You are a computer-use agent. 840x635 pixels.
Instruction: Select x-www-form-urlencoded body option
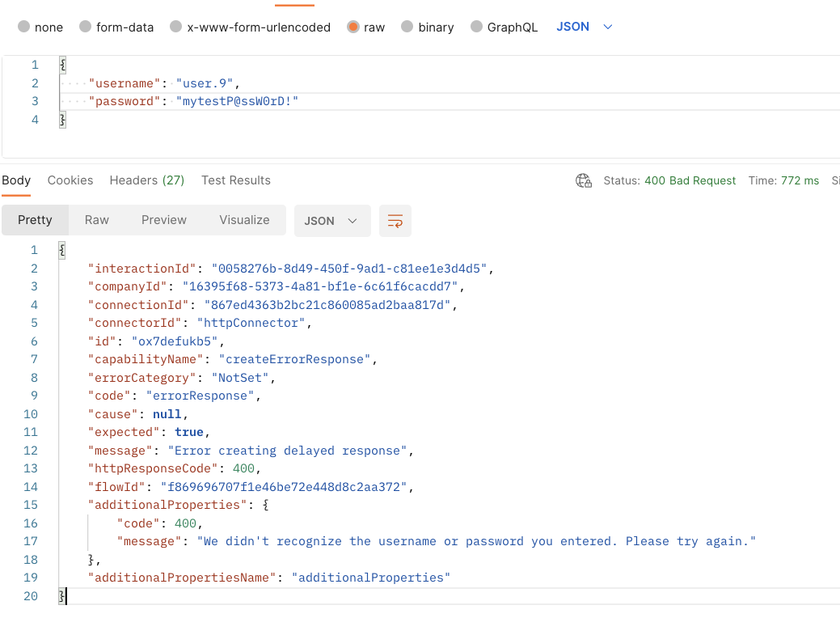tap(176, 27)
